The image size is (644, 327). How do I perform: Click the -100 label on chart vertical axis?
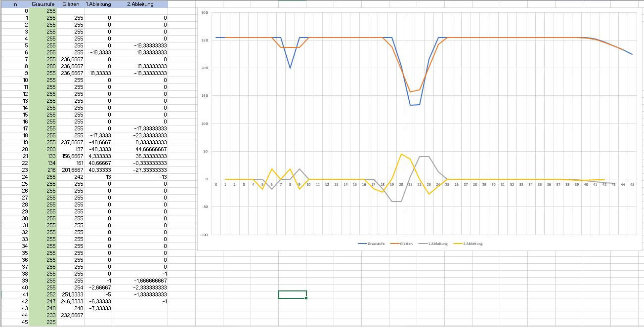[x=204, y=235]
